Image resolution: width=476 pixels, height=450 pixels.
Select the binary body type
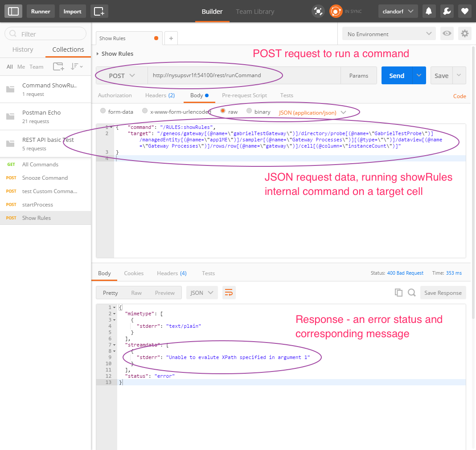249,111
